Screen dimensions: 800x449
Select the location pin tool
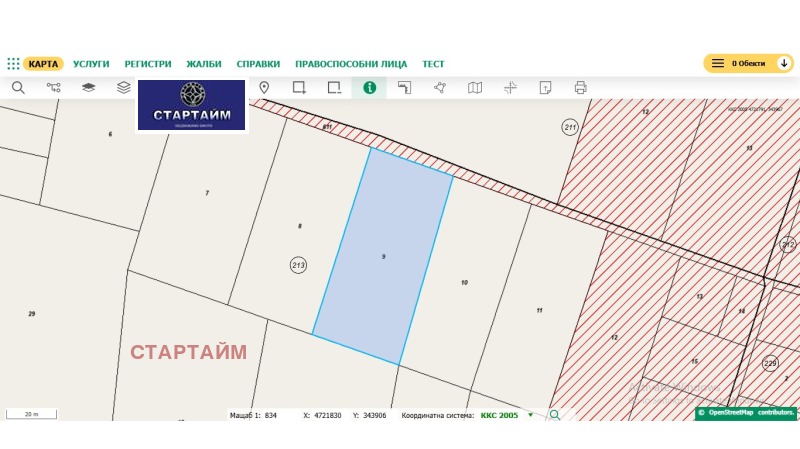(x=264, y=88)
